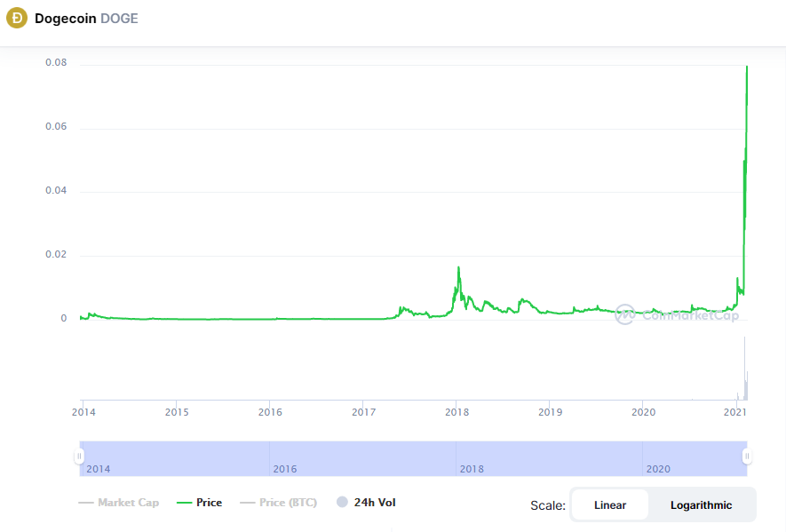Click the Dogecoin title text
This screenshot has height=532, width=786.
(x=64, y=18)
